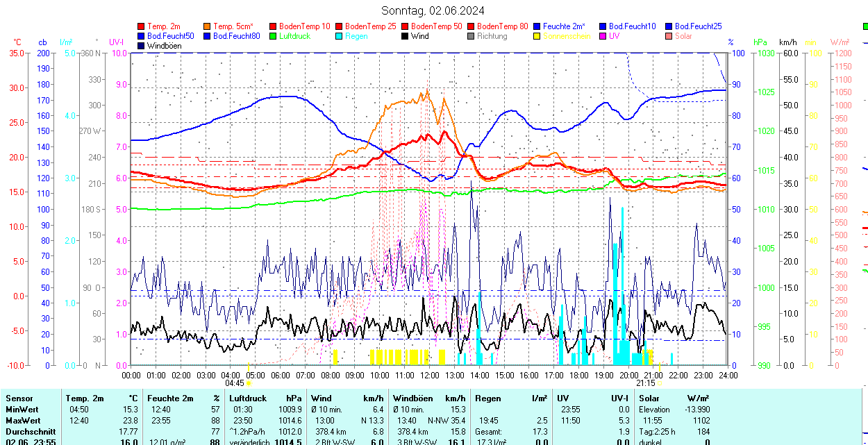Viewport: 868px width, 445px height.
Task: Click the black Wind legend swatch
Action: tap(405, 36)
